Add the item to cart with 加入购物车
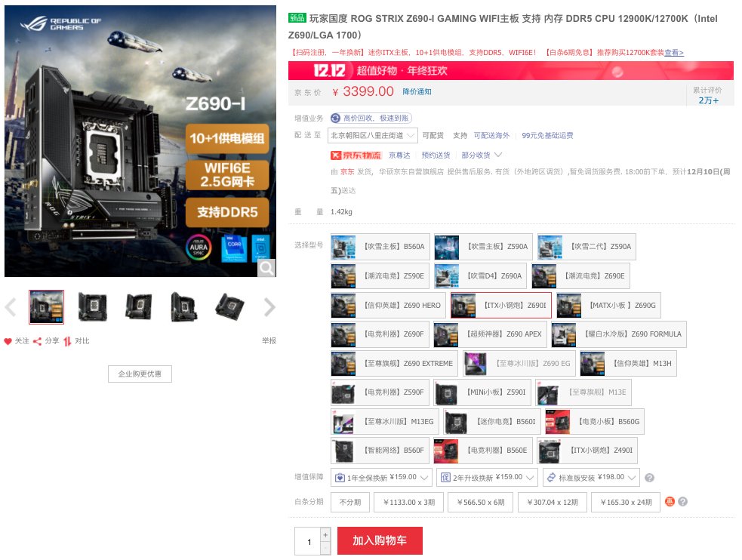 (x=380, y=540)
